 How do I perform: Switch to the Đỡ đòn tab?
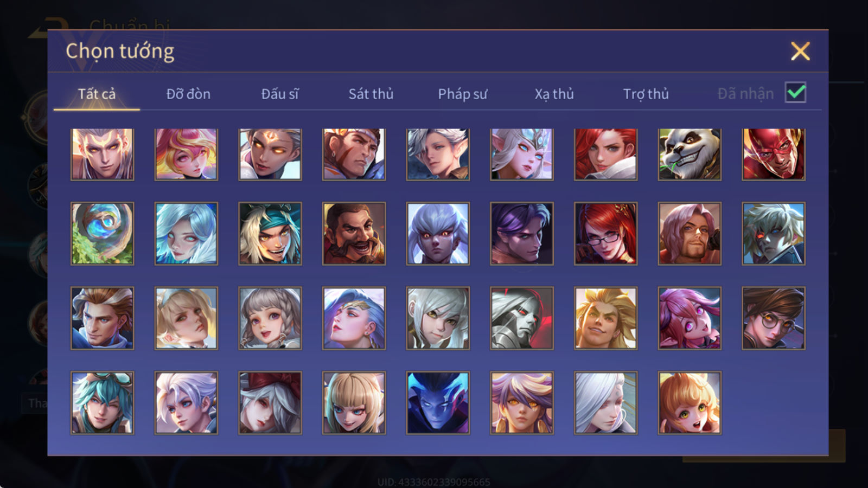pyautogui.click(x=188, y=94)
